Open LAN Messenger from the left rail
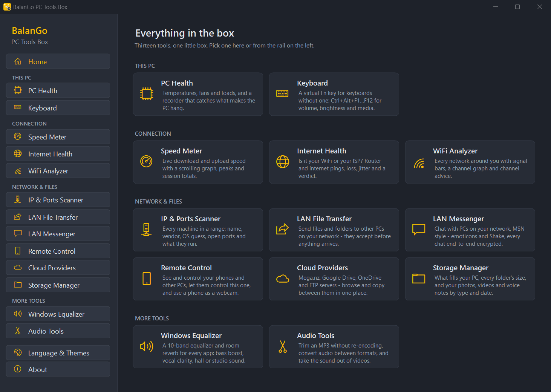551x392 pixels. coord(58,234)
